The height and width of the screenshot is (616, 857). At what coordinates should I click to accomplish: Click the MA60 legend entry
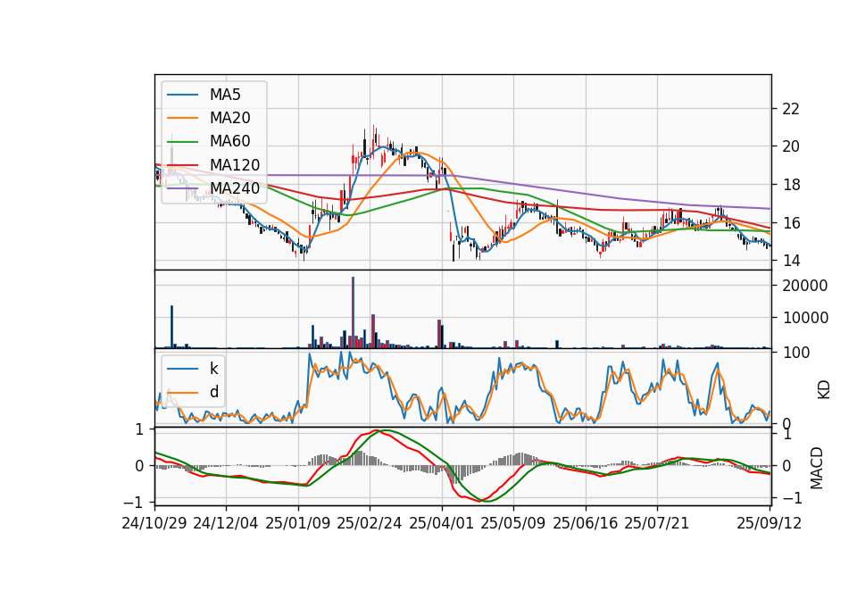click(x=209, y=141)
